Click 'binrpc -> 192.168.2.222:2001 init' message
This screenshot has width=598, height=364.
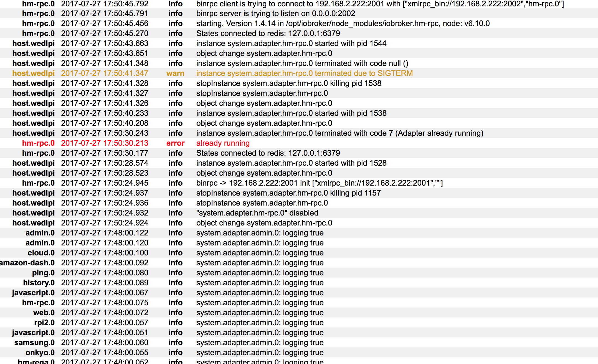(319, 183)
